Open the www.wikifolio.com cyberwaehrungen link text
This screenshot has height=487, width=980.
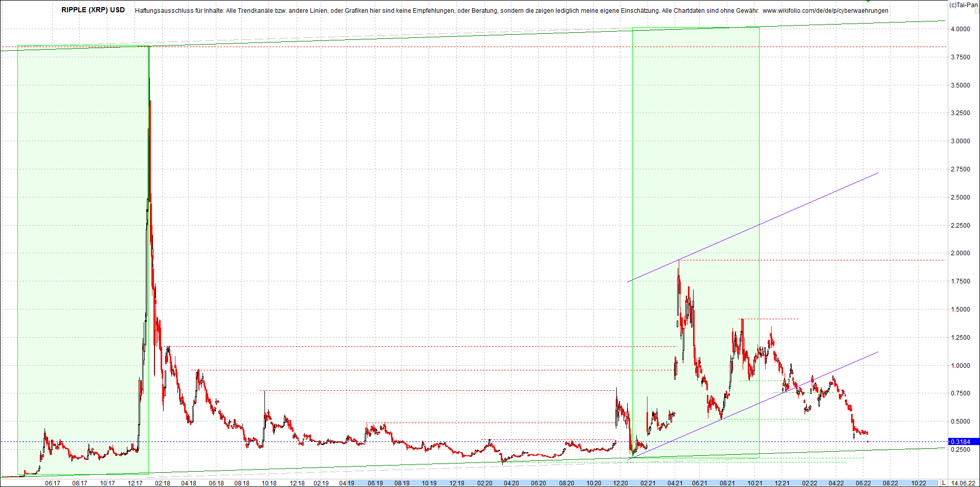click(825, 11)
